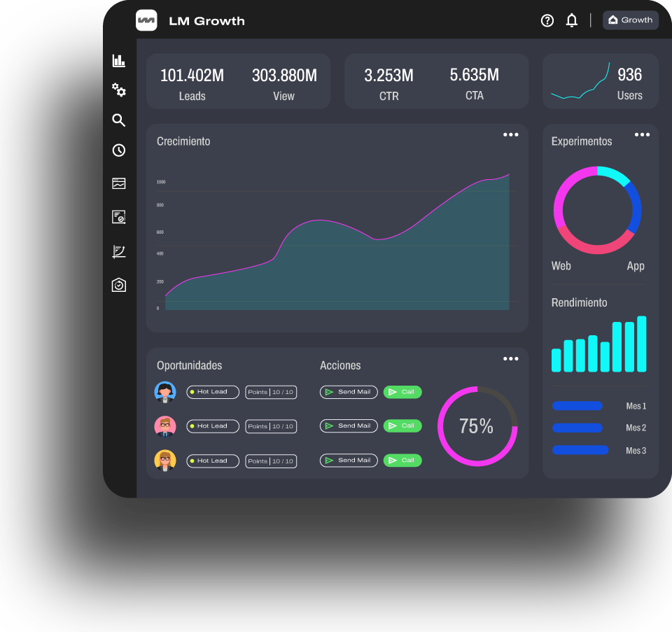Image resolution: width=672 pixels, height=632 pixels.
Task: Click the 303.880M View stat
Action: coord(284,84)
